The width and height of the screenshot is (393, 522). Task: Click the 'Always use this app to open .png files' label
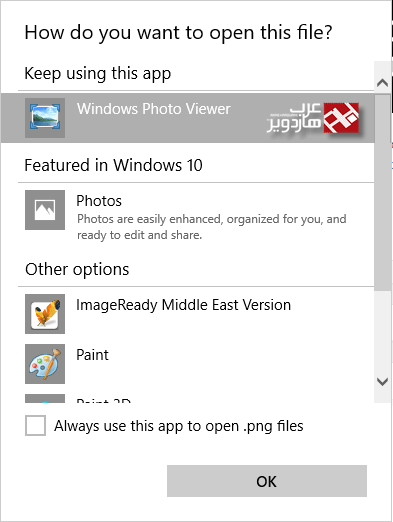point(179,426)
